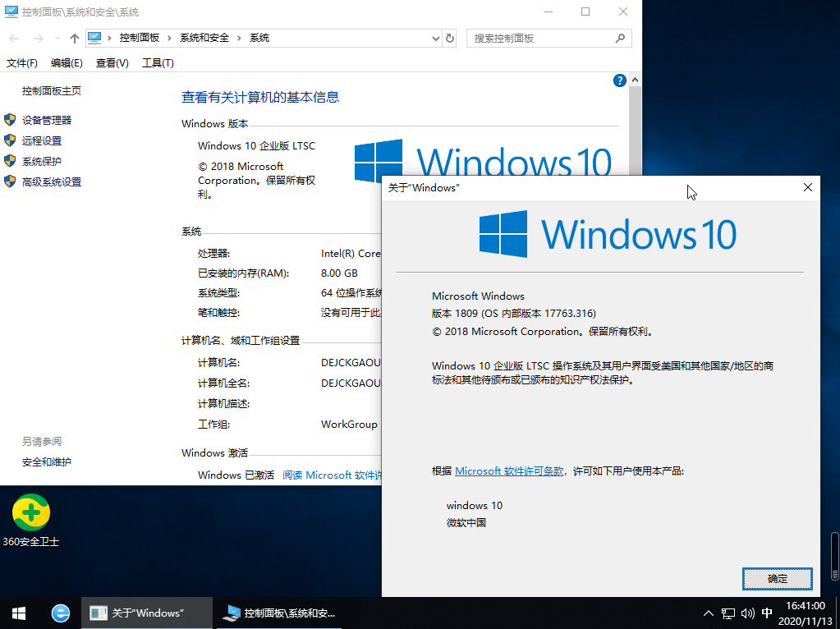Open the Windows Start menu
Viewport: 840px width, 629px height.
click(17, 613)
